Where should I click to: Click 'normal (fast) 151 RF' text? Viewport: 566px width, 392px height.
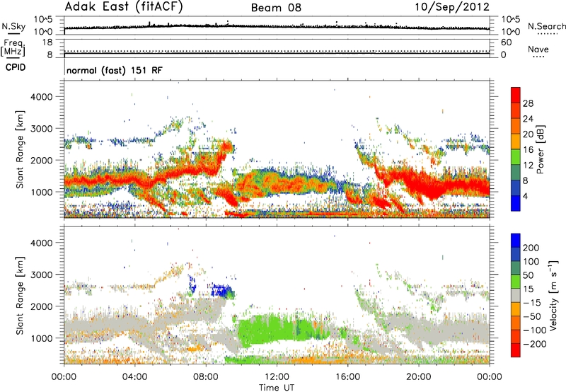(115, 70)
